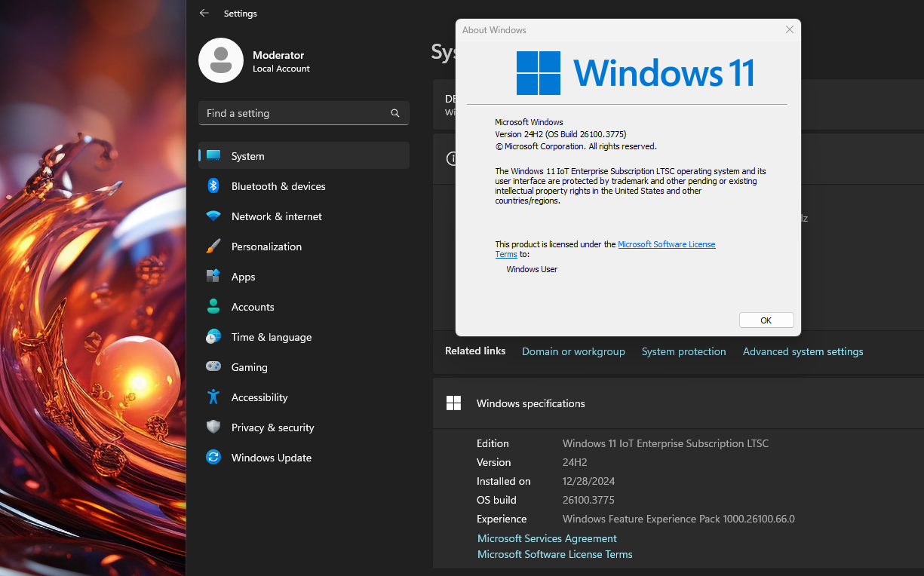Open Microsoft Software License link in dialog
Viewport: 924px width, 576px height.
click(666, 244)
